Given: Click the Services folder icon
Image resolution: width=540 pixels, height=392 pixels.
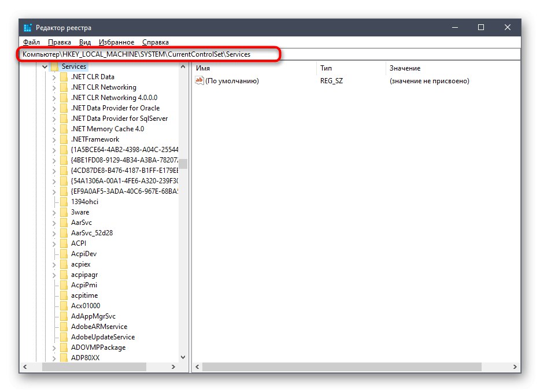Looking at the screenshot, I should (x=55, y=66).
